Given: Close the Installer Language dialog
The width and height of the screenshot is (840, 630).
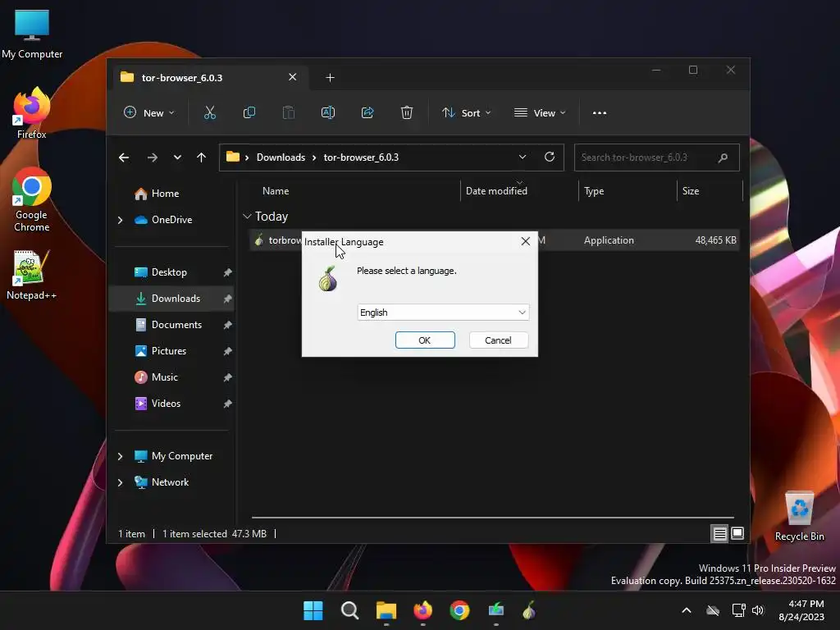Looking at the screenshot, I should (526, 241).
